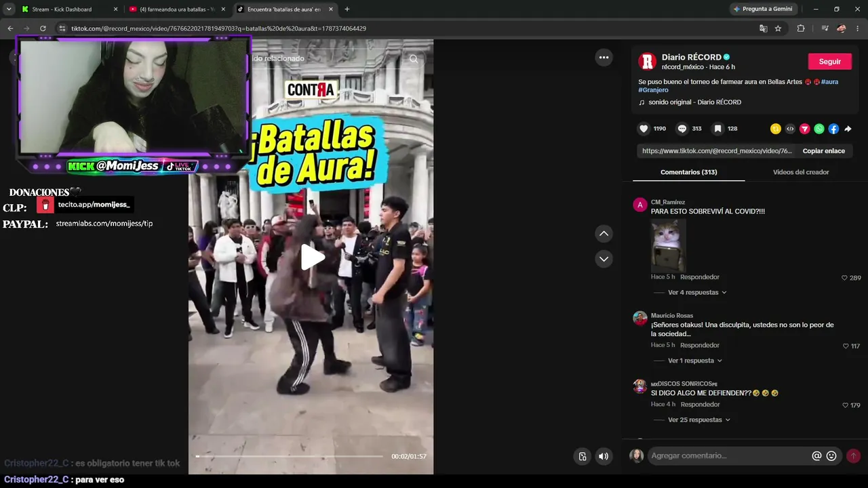Play the video with the center play button
Image resolution: width=868 pixels, height=488 pixels.
tap(311, 257)
